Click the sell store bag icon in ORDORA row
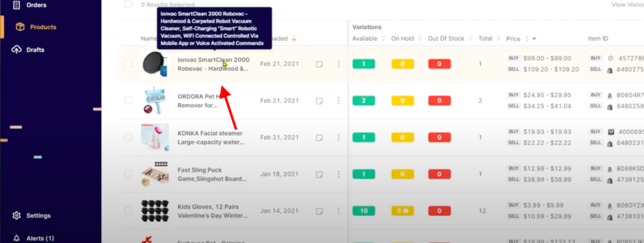This screenshot has height=243, width=644. 610,107
